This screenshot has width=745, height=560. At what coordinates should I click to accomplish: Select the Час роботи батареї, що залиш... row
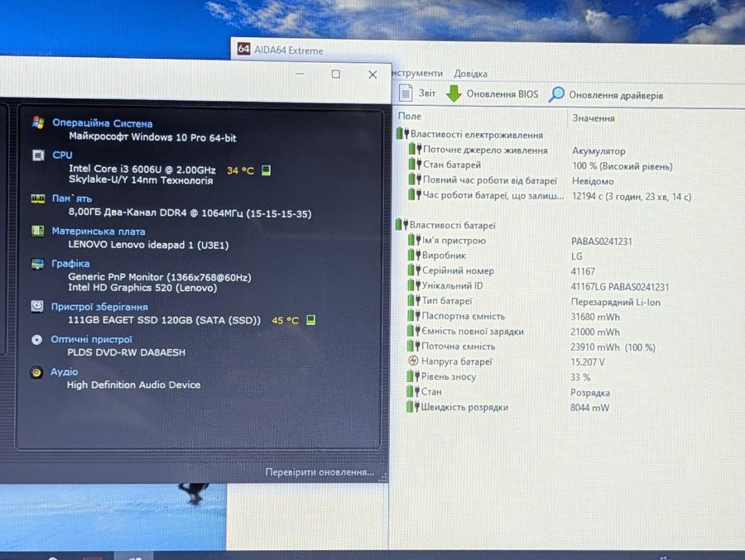coord(550,195)
